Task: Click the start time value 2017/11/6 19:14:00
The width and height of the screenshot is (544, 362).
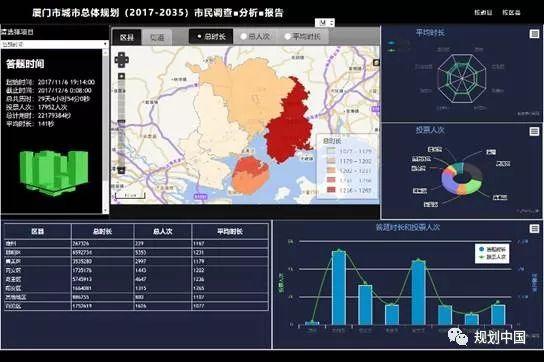Action: point(66,82)
